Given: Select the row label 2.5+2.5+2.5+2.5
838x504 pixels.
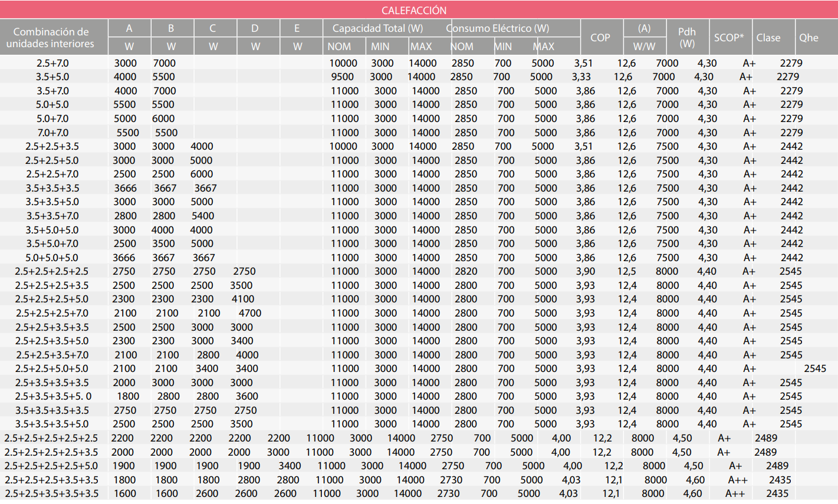Looking at the screenshot, I should pos(52,271).
